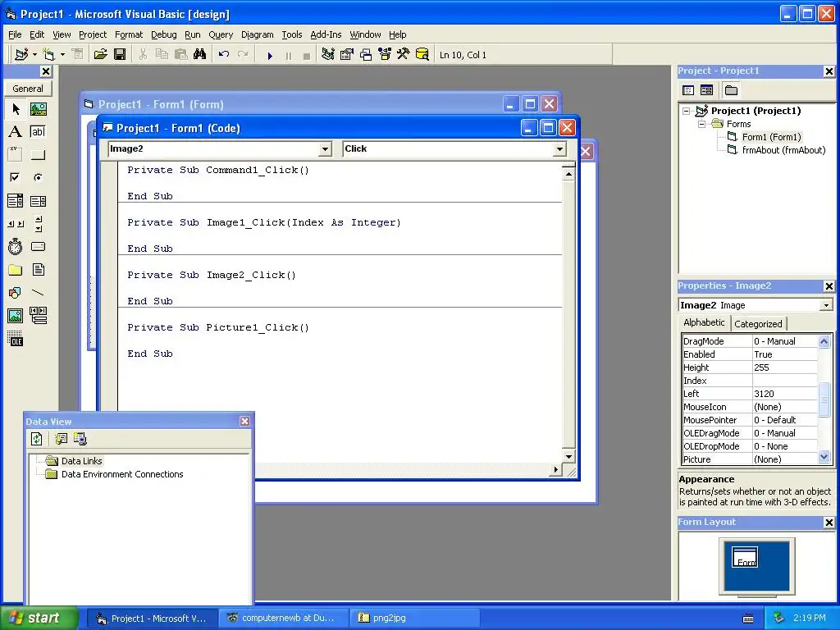The image size is (840, 630).
Task: Select the ListBox control tool
Action: point(38,201)
